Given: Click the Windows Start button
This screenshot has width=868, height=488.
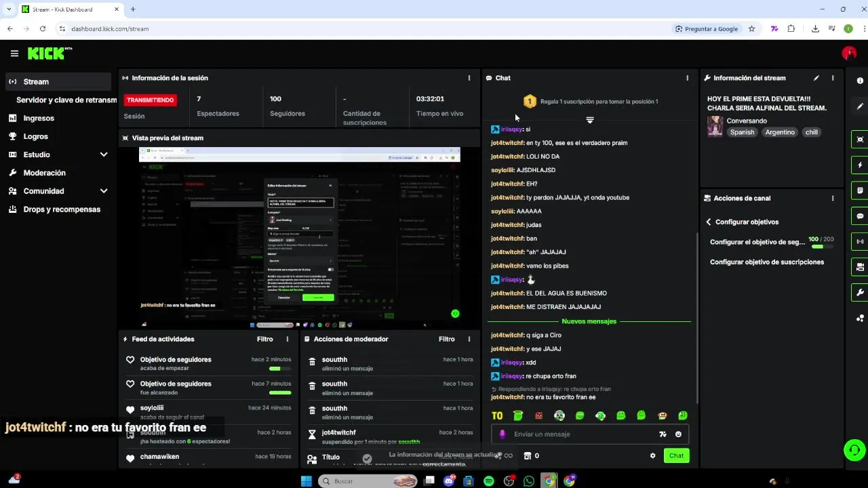Looking at the screenshot, I should (x=306, y=481).
